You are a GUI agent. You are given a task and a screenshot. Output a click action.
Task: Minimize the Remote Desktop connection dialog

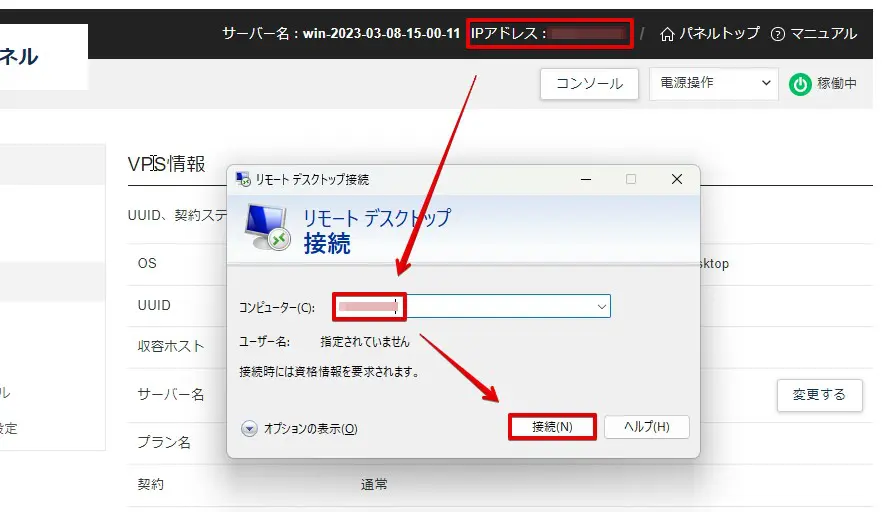586,180
